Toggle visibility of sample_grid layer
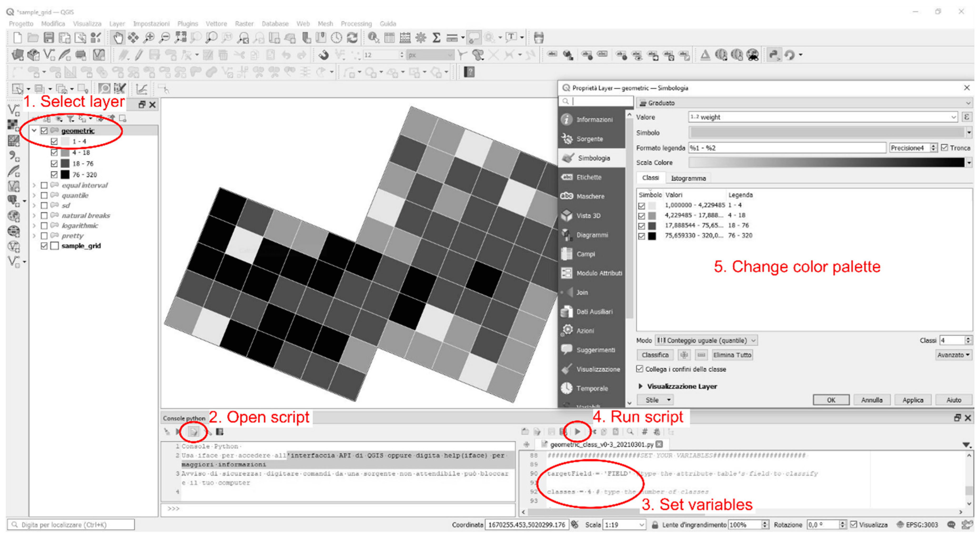 pyautogui.click(x=44, y=246)
